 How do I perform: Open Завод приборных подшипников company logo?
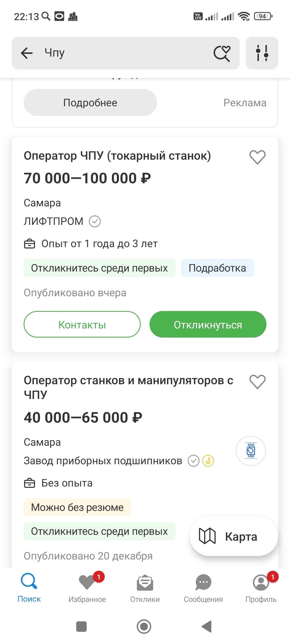251,451
